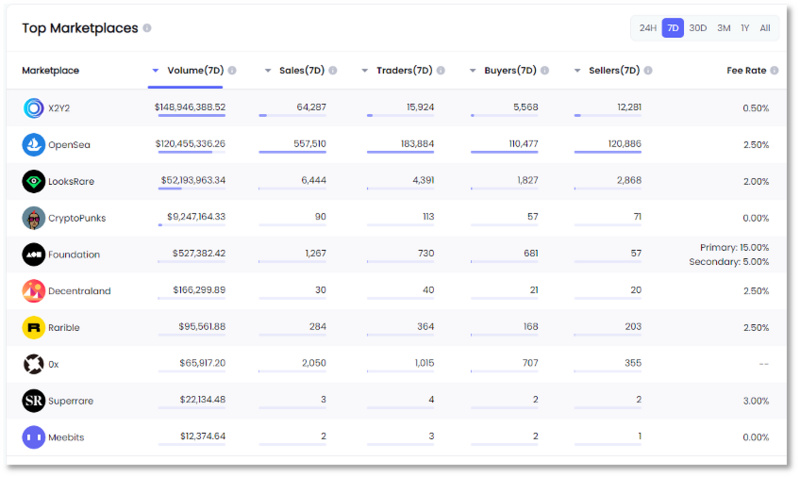This screenshot has height=477, width=800.
Task: Open the Decentraland marketplace link
Action: pyautogui.click(x=80, y=291)
